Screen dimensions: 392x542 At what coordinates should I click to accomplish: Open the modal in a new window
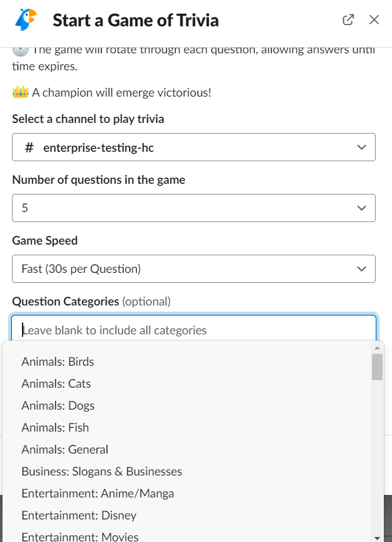click(x=348, y=20)
